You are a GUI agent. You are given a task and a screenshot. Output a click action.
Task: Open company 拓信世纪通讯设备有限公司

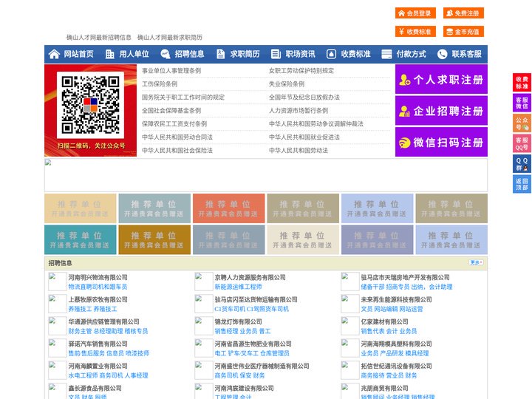(396, 366)
